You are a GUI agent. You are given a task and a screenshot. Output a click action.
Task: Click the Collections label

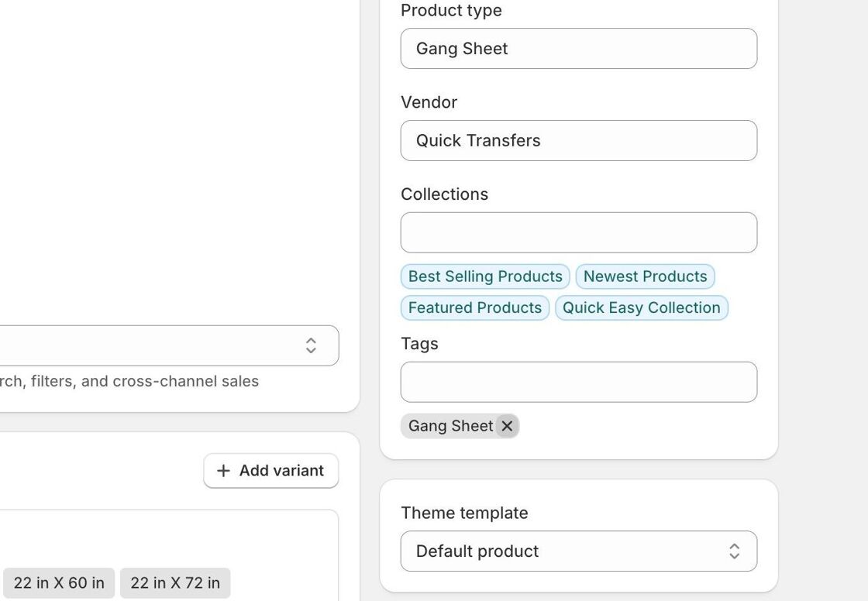(x=445, y=194)
